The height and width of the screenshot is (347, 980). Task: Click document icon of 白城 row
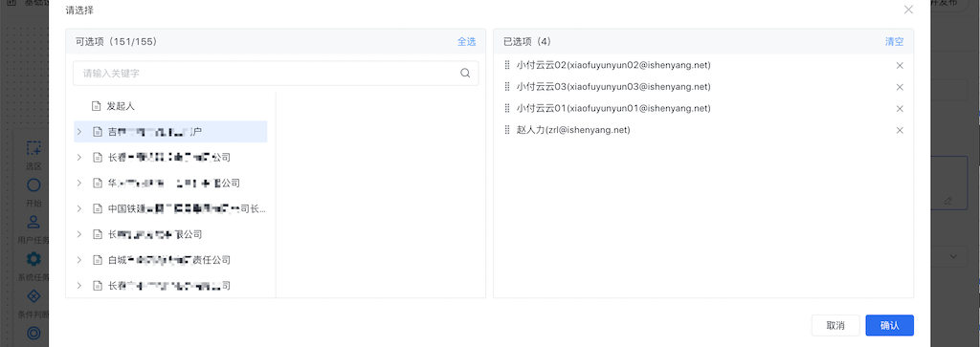(x=97, y=260)
